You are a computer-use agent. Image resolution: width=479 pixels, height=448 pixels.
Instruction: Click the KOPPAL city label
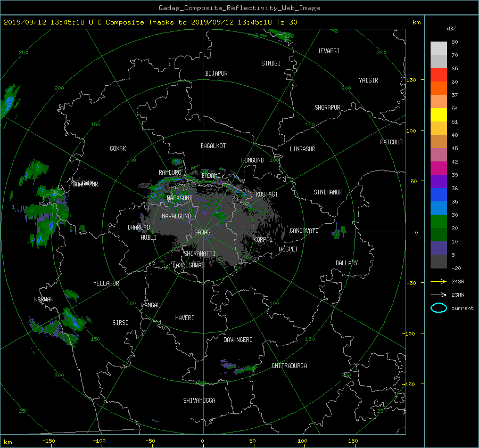(263, 239)
